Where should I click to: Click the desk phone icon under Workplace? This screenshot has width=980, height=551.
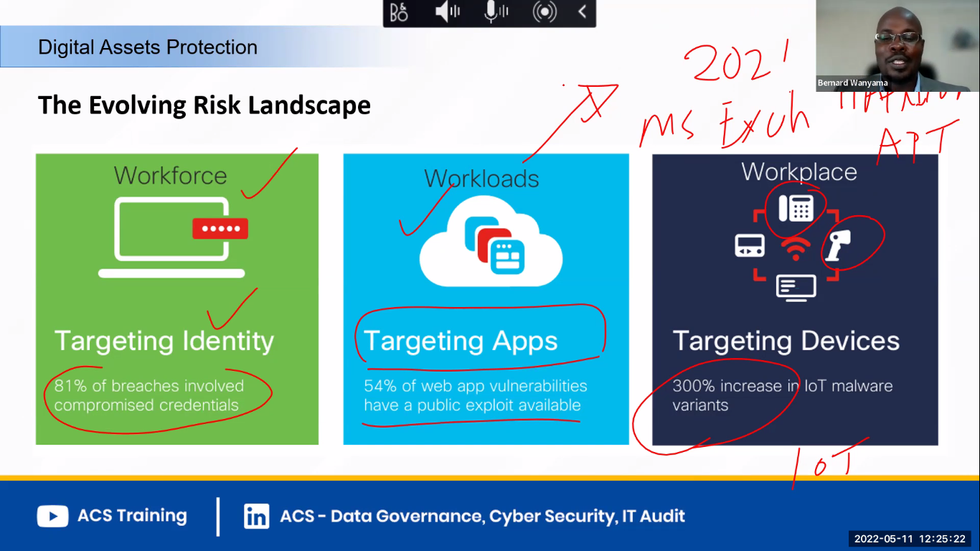796,208
